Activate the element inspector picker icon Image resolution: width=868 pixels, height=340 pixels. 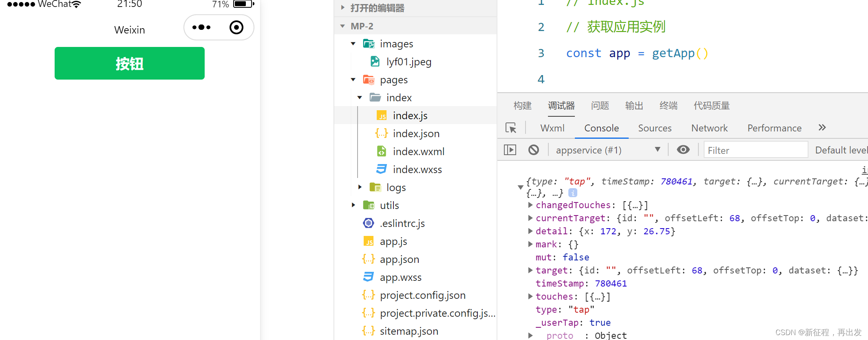point(511,128)
